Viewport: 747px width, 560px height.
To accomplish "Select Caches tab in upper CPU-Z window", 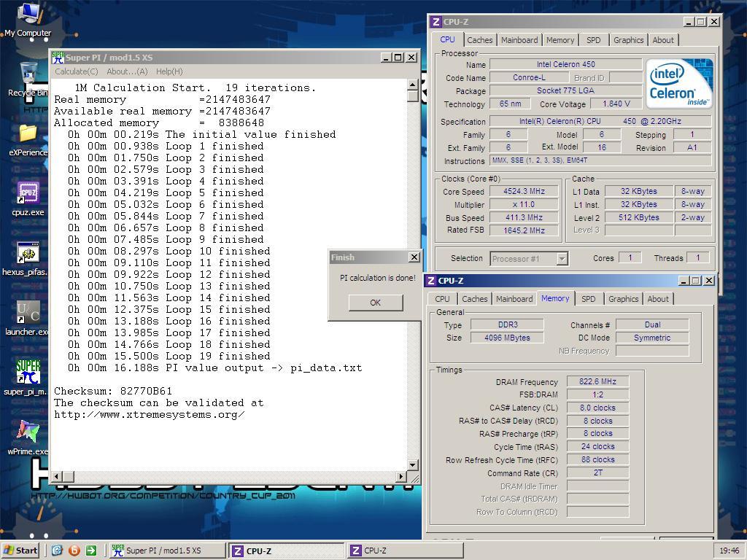I will click(x=480, y=41).
